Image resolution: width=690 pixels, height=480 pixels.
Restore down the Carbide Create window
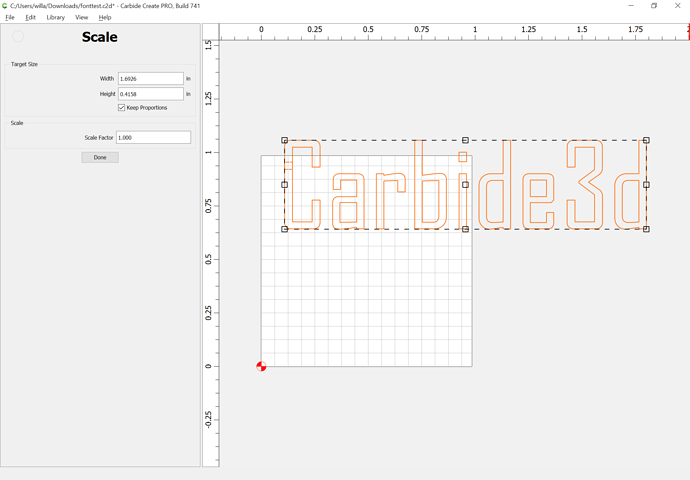click(x=654, y=6)
